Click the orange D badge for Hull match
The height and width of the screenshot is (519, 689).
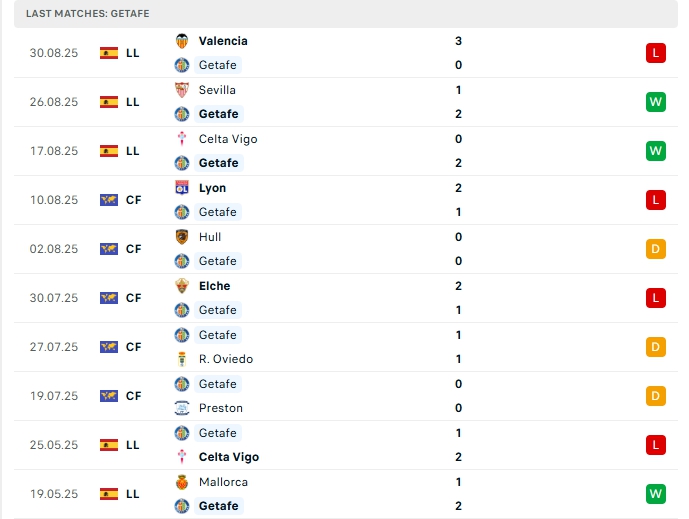coord(656,249)
